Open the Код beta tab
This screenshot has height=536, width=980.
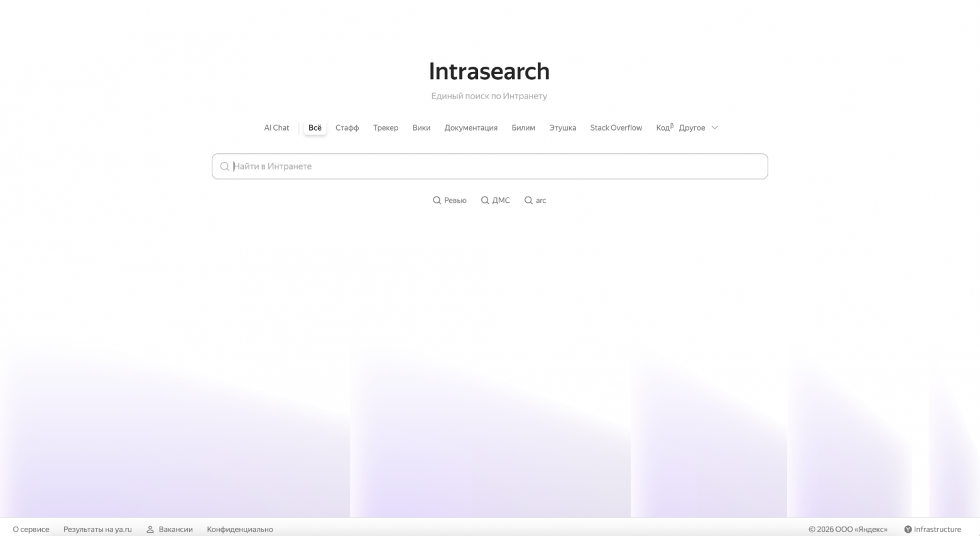click(664, 128)
